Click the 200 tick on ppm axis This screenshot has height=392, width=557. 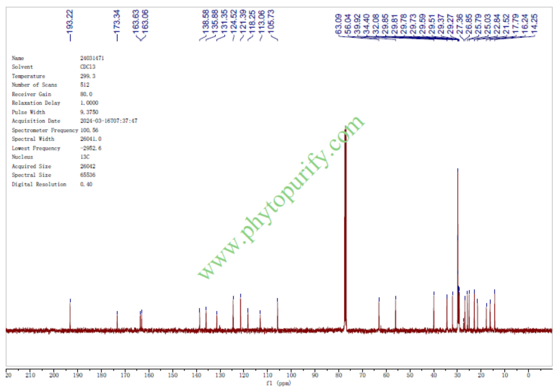click(54, 375)
